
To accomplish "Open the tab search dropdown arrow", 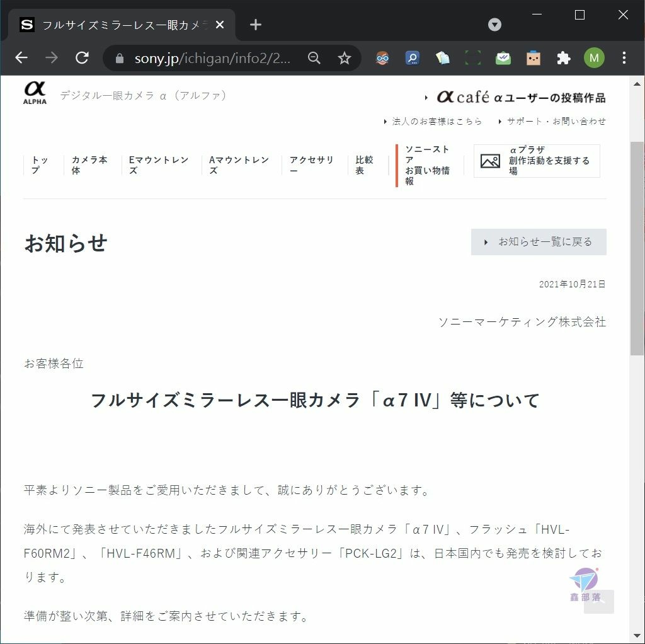I will click(x=494, y=25).
